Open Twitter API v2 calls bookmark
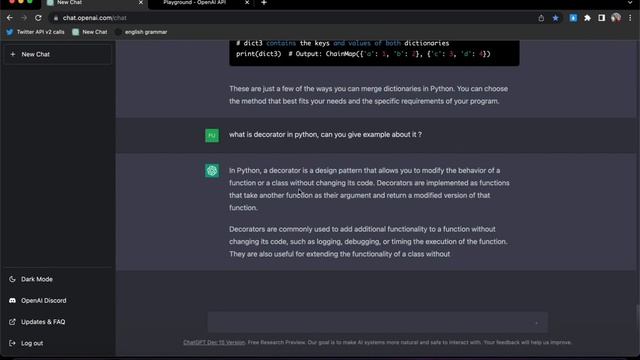The image size is (640, 360). click(x=35, y=32)
